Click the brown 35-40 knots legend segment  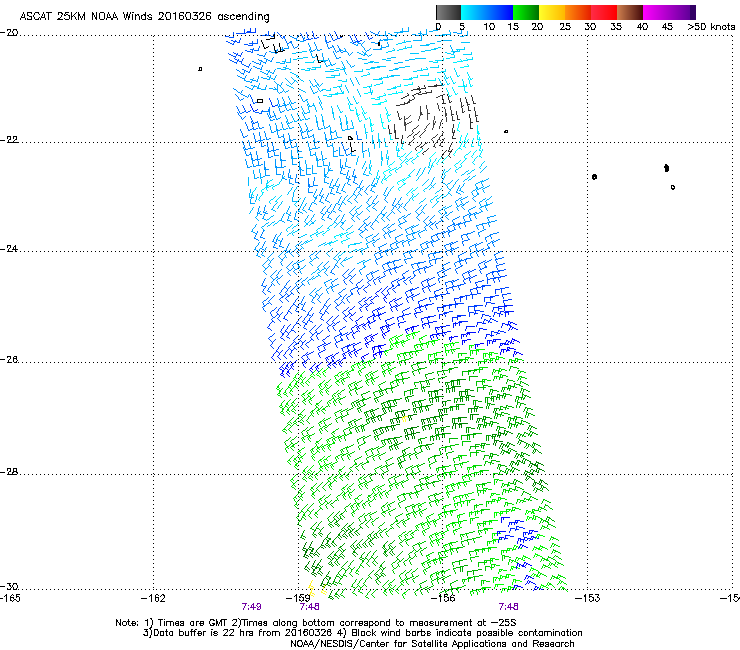pos(630,12)
